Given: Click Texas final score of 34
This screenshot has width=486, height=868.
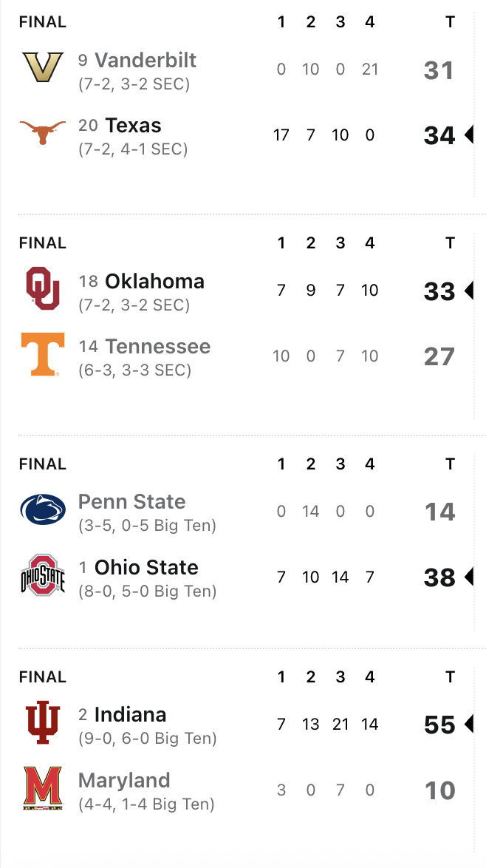Looking at the screenshot, I should click(x=439, y=135).
